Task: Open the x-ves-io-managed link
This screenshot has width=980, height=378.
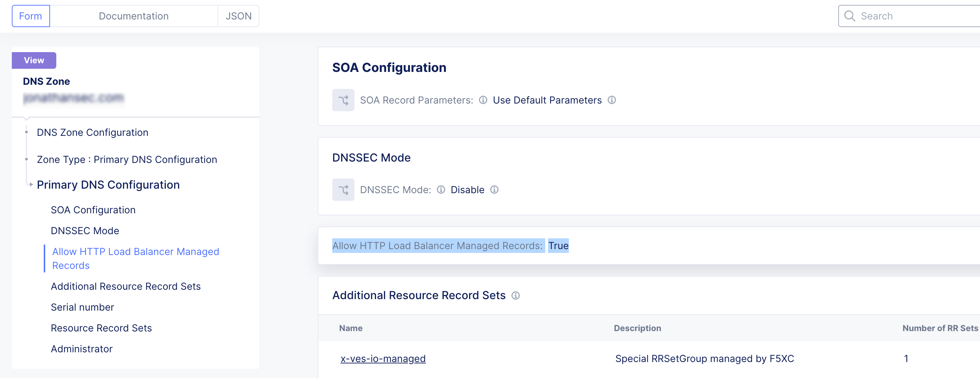Action: pyautogui.click(x=383, y=359)
